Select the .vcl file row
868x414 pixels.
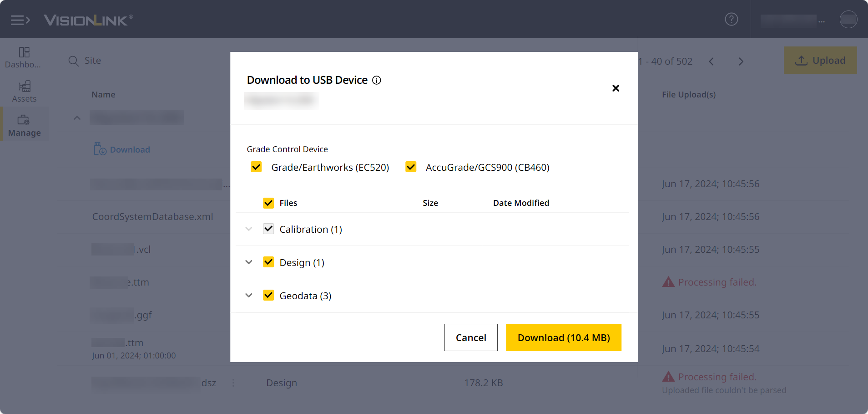(121, 250)
